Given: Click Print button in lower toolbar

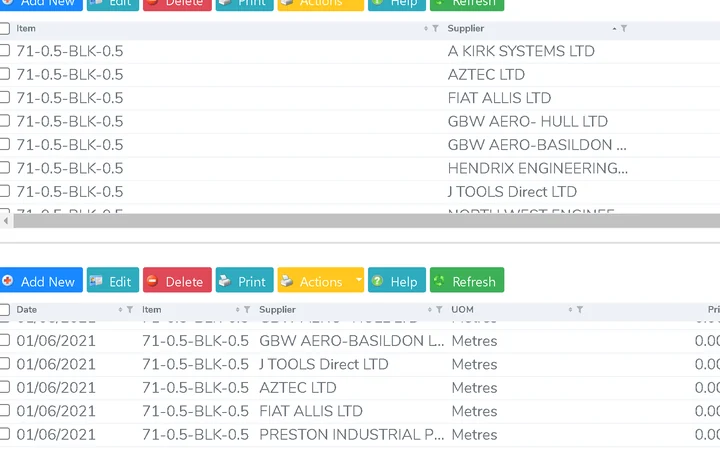Looking at the screenshot, I should click(x=244, y=280).
